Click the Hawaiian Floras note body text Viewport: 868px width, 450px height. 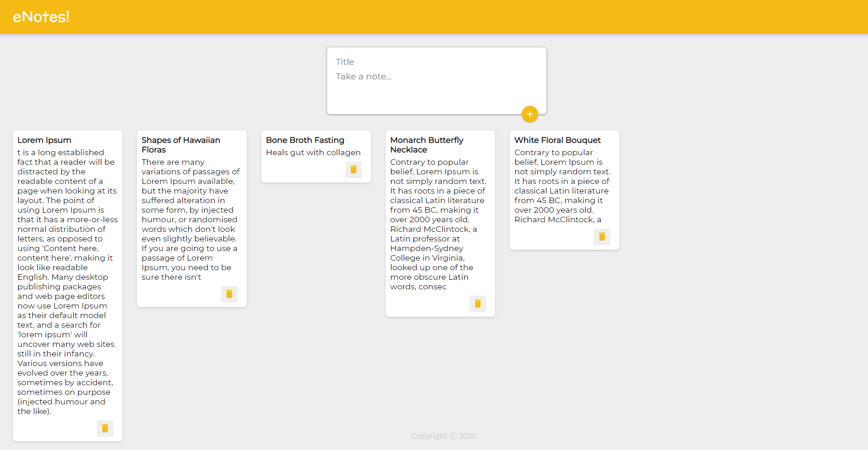click(x=189, y=220)
